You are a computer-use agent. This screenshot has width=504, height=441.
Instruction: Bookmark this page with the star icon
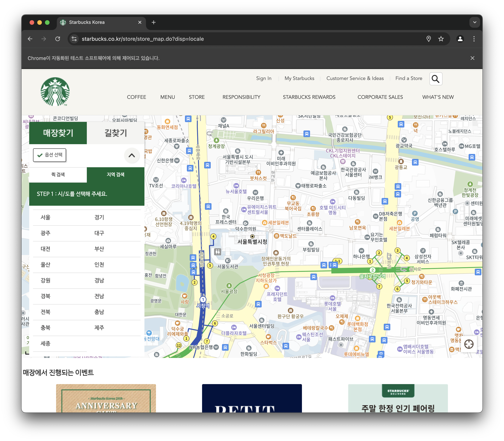coord(441,39)
